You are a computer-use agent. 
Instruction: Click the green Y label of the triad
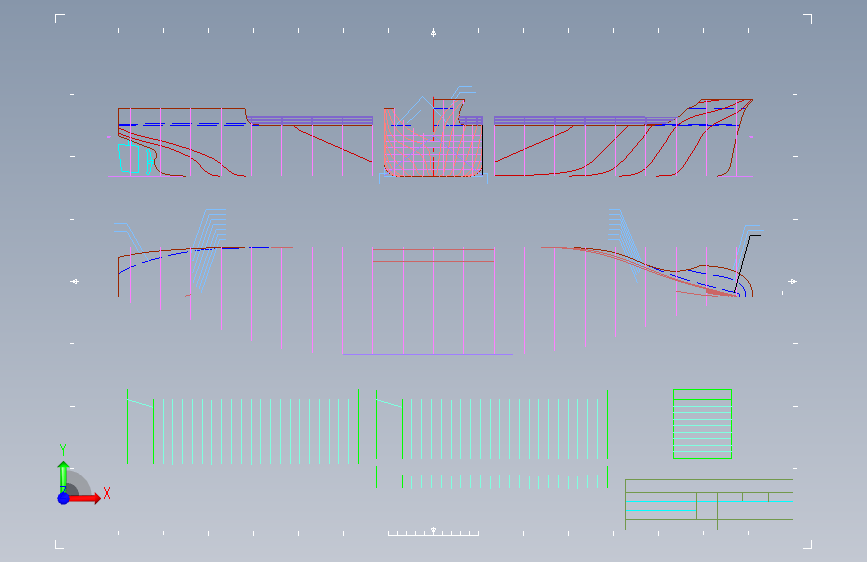pos(63,450)
